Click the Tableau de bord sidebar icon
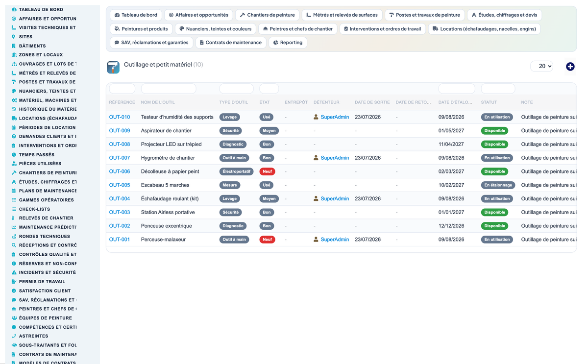Screen dimensions: 588x364 (x=14, y=9)
